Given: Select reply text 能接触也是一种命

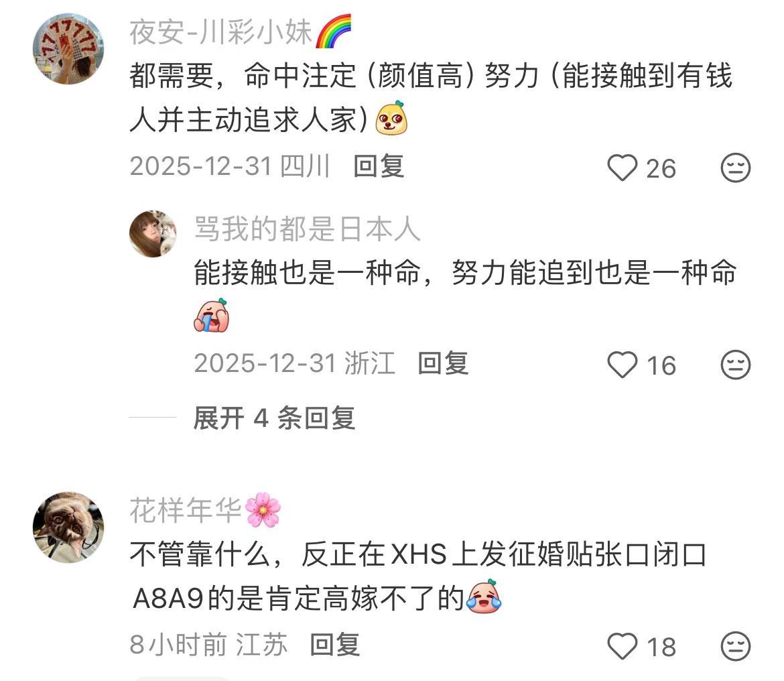Looking at the screenshot, I should [x=465, y=295].
